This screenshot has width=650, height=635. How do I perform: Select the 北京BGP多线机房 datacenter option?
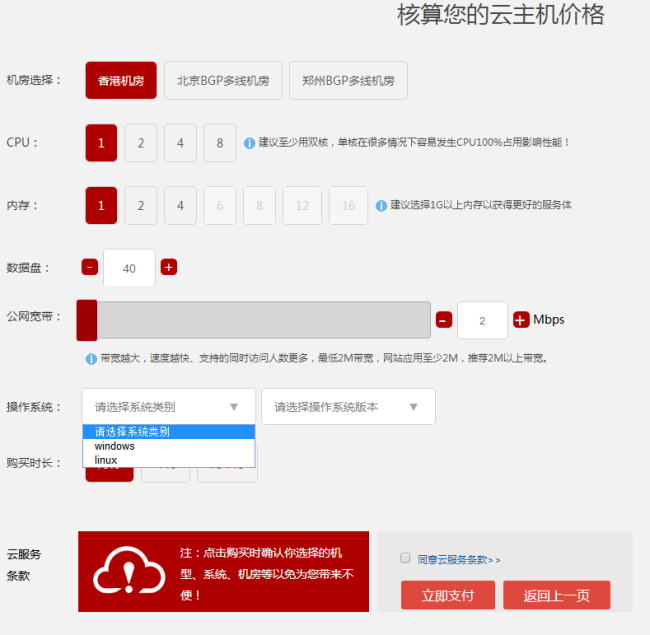[x=223, y=81]
